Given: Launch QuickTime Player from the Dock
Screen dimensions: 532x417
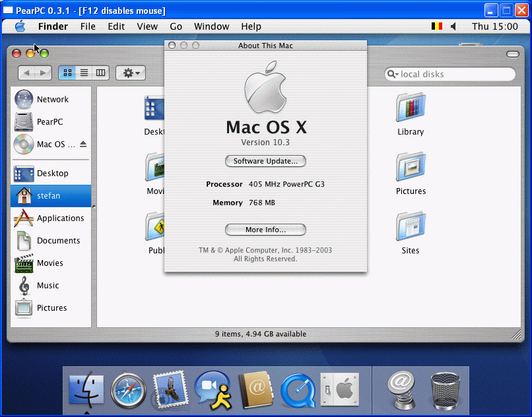Looking at the screenshot, I should pos(298,390).
